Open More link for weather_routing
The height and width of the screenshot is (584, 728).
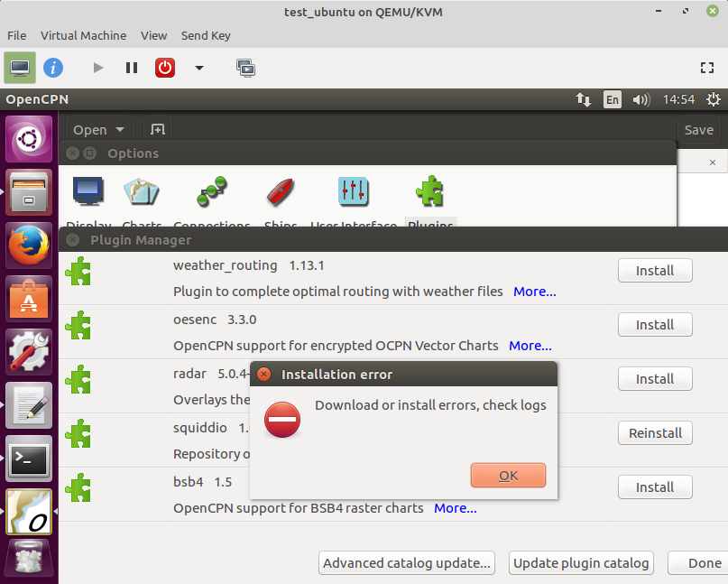(x=534, y=292)
